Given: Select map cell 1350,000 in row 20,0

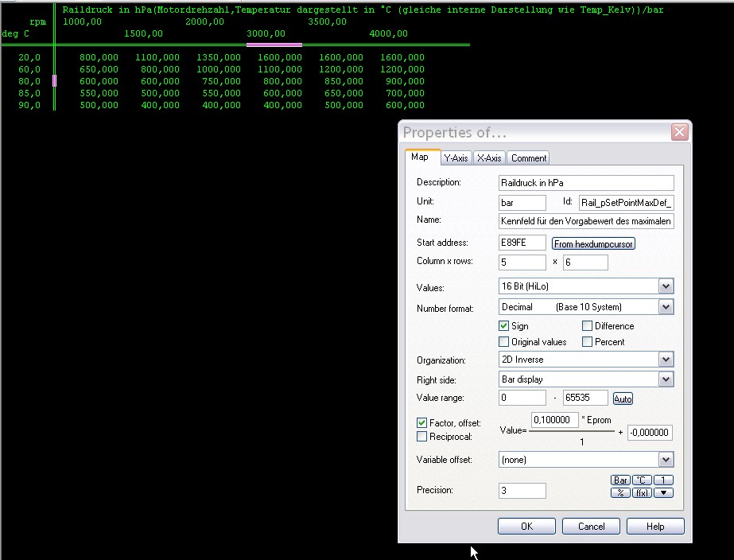Looking at the screenshot, I should [x=219, y=57].
